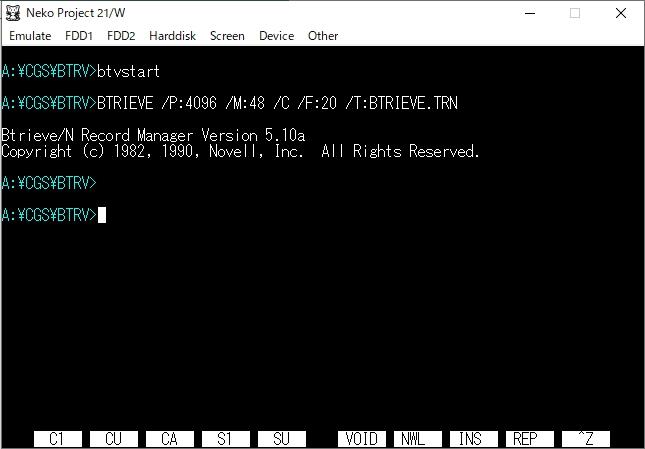Open the Other menu
This screenshot has height=449, width=645.
coord(323,36)
